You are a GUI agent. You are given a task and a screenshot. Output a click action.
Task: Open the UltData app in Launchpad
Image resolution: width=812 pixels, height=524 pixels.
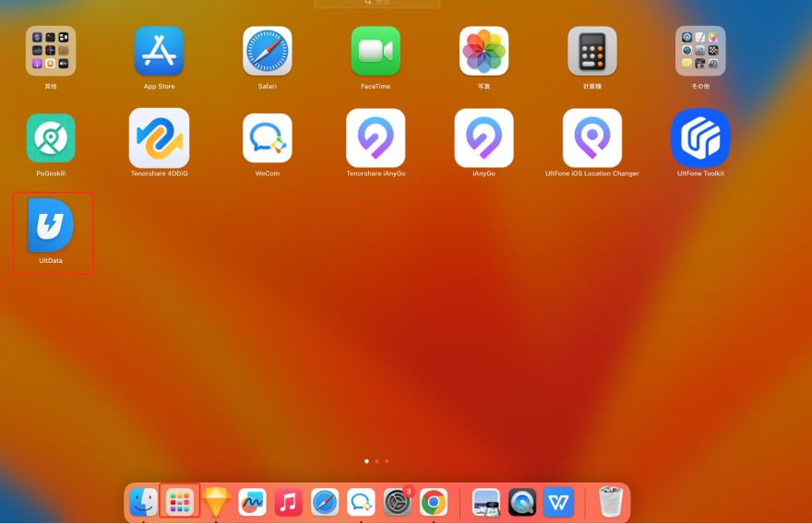pyautogui.click(x=51, y=225)
